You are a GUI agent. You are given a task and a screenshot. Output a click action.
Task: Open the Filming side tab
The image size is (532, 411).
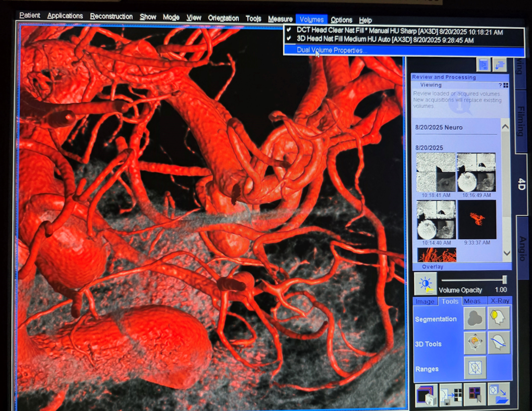click(521, 120)
